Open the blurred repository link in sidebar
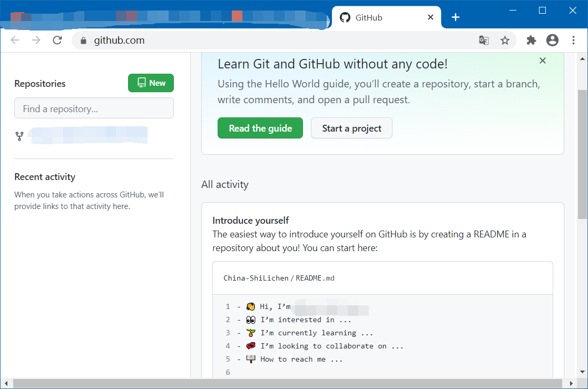The width and height of the screenshot is (588, 389). [89, 135]
